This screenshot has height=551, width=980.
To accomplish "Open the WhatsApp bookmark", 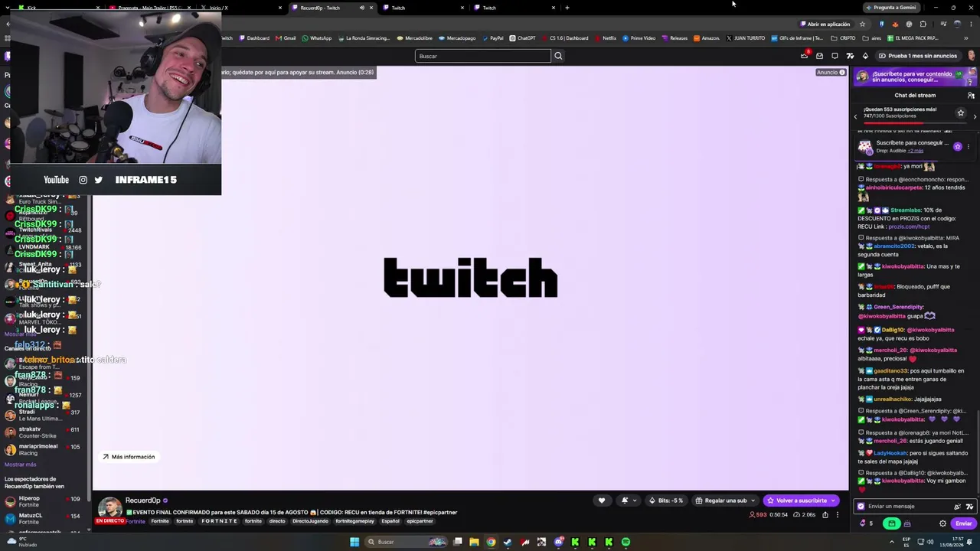I will point(317,38).
